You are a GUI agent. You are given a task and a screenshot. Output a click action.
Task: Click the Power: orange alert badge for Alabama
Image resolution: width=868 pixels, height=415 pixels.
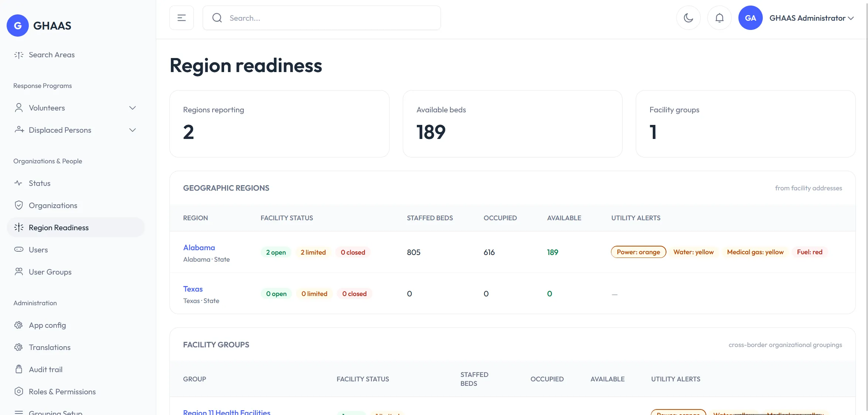pos(638,252)
